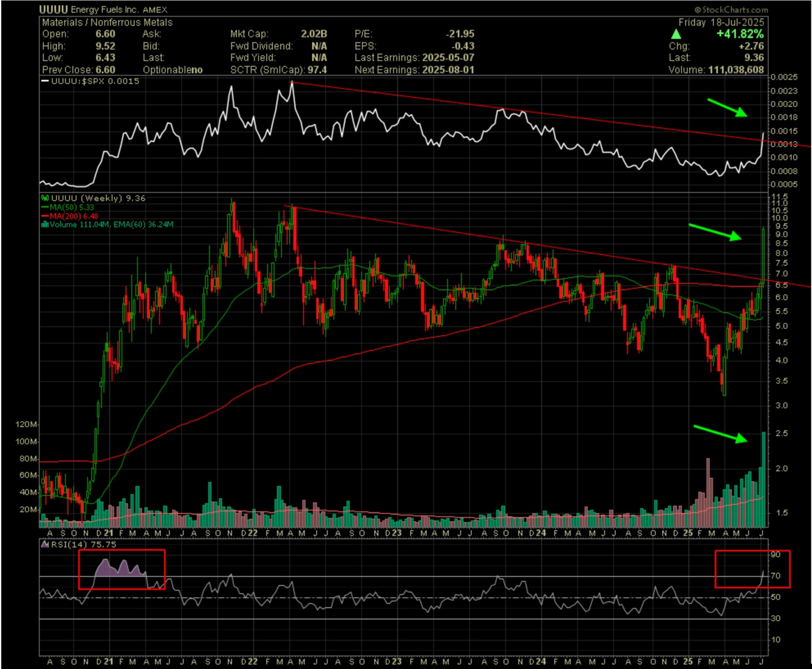Click the 100M volume axis label
Image resolution: width=812 pixels, height=669 pixels.
coord(27,442)
